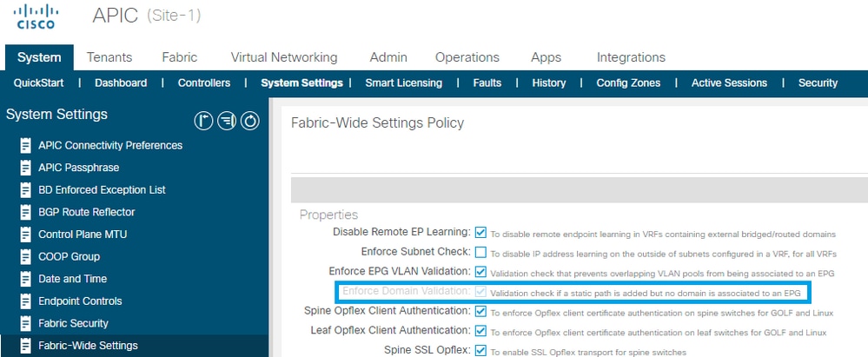Click the list-view icon beside System Settings title
Image resolution: width=868 pixels, height=357 pixels.
(227, 121)
